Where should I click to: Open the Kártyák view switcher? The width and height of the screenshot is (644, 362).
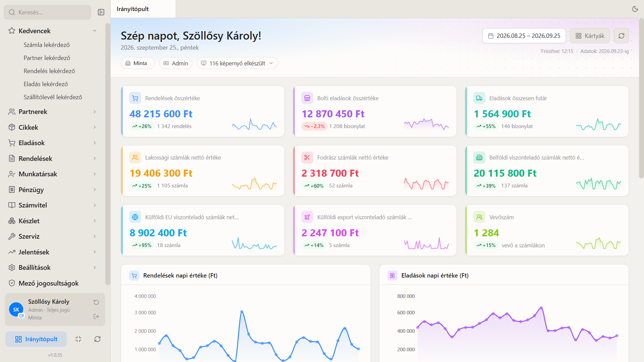(590, 36)
